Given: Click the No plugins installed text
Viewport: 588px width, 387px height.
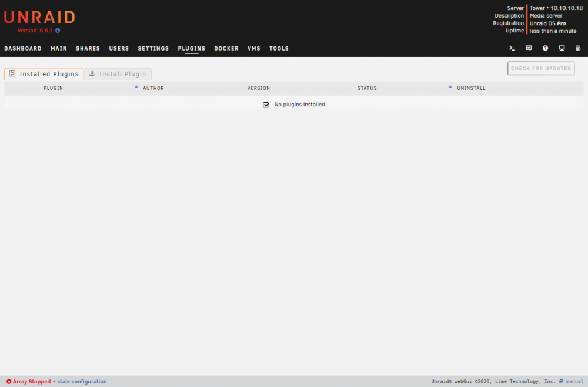Looking at the screenshot, I should pyautogui.click(x=300, y=105).
